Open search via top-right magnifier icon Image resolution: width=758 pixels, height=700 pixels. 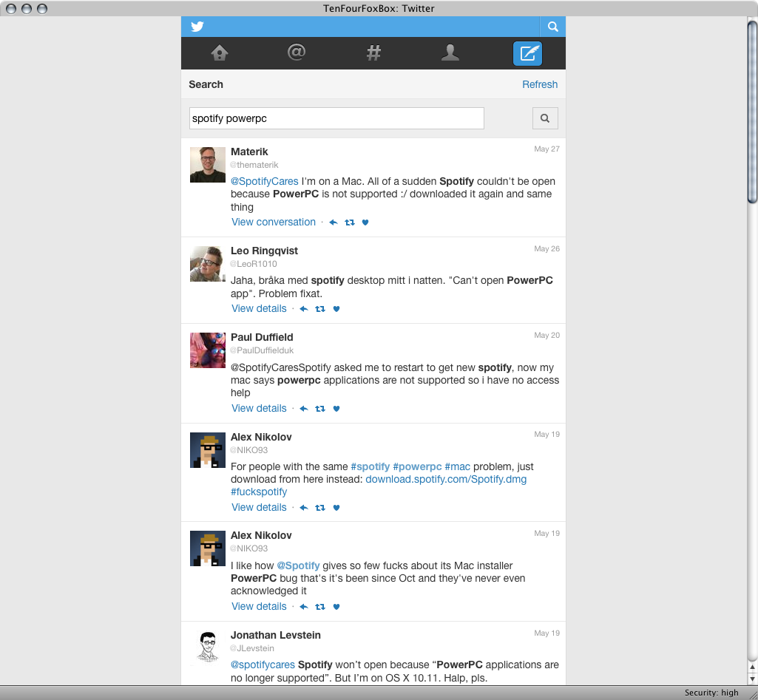click(x=552, y=27)
